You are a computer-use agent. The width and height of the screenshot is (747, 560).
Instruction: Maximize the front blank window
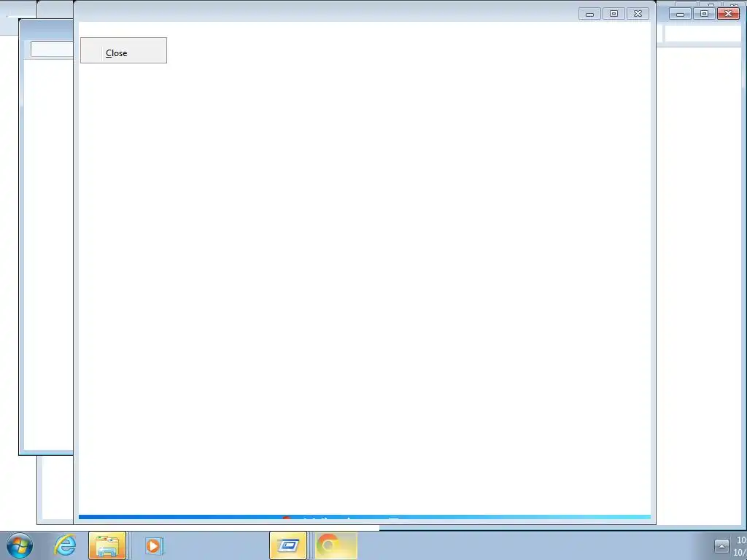614,14
